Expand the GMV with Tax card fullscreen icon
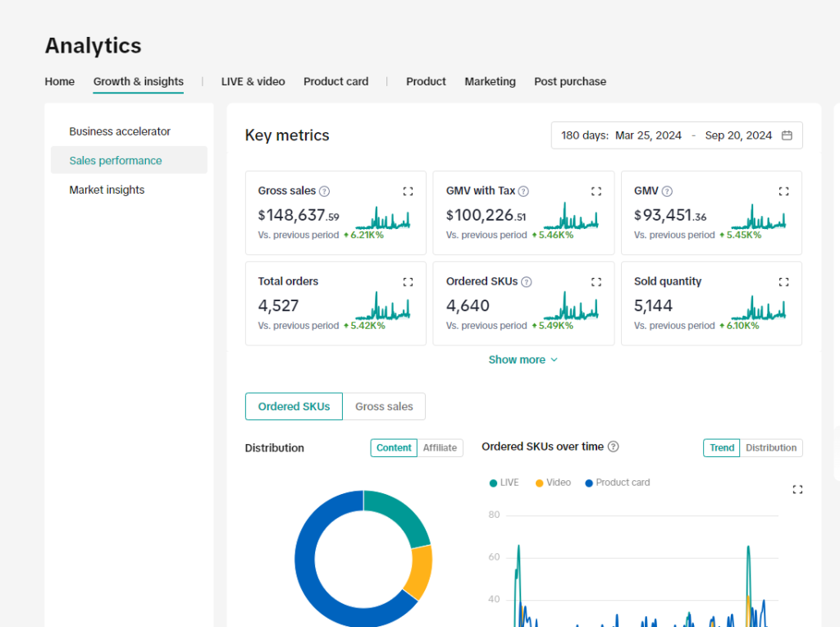Viewport: 840px width, 627px height. tap(596, 191)
